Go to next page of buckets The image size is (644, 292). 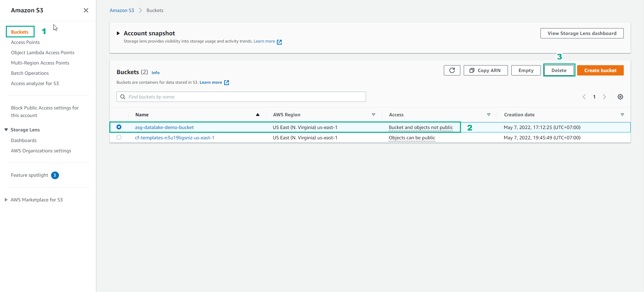605,97
